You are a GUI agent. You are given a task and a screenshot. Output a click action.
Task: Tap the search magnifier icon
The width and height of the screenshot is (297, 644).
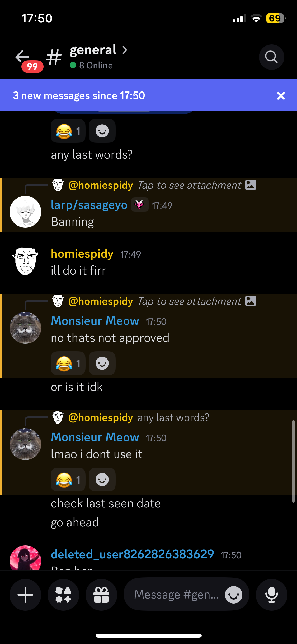(x=271, y=57)
